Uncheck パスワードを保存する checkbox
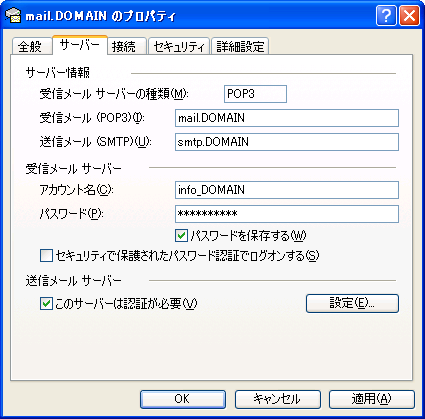 pos(181,236)
